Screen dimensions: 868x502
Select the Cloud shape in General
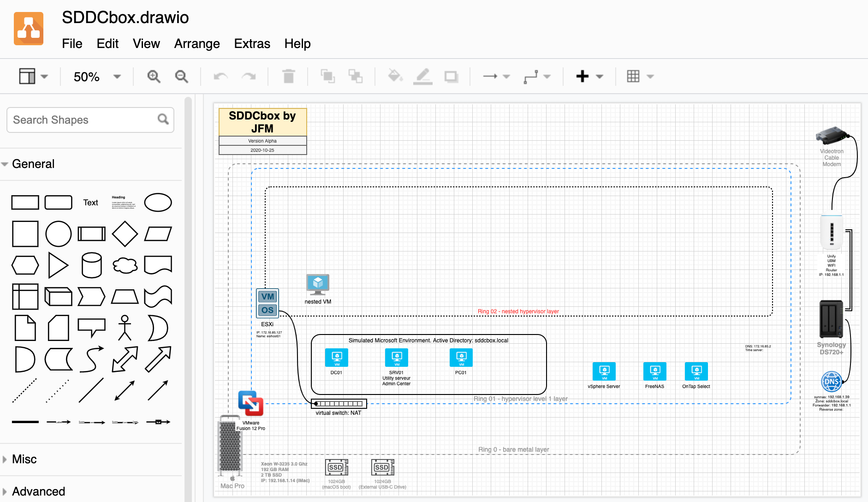click(x=125, y=265)
